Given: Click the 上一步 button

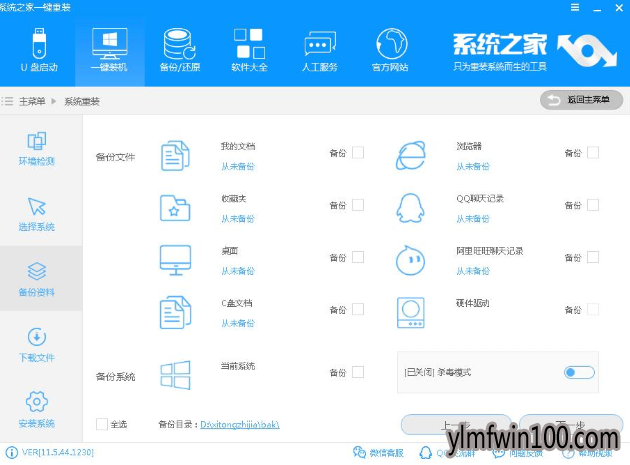Looking at the screenshot, I should [456, 424].
